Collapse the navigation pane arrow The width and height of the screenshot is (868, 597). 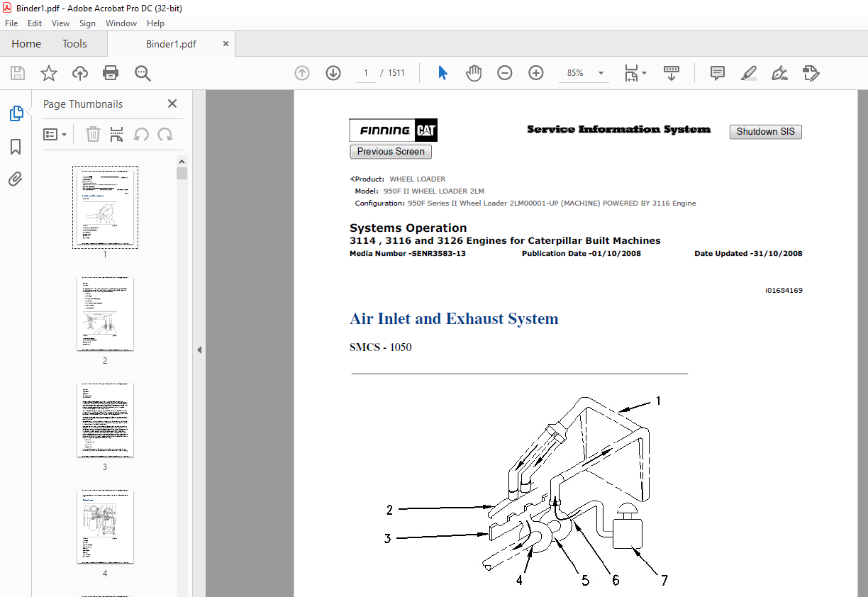199,350
